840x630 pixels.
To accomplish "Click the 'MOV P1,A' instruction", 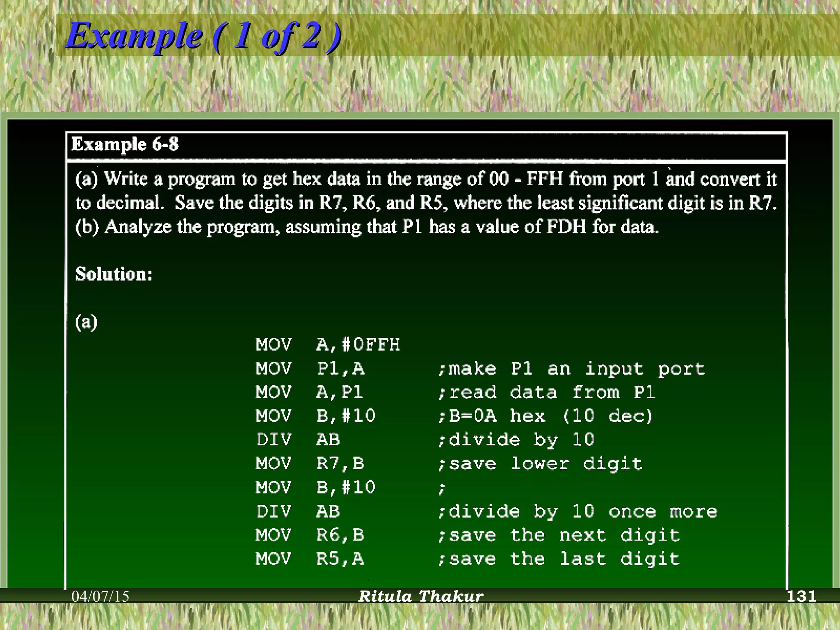I will click(x=310, y=368).
